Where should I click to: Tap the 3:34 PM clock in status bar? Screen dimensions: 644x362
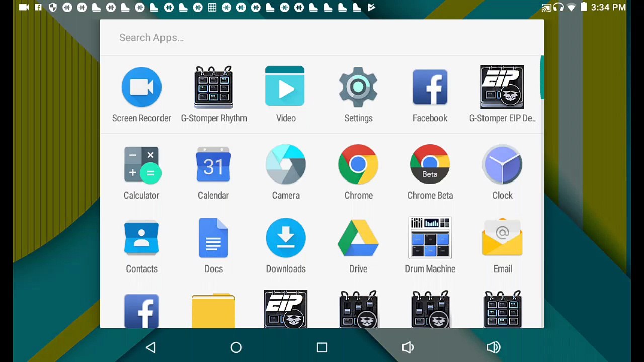tap(608, 7)
